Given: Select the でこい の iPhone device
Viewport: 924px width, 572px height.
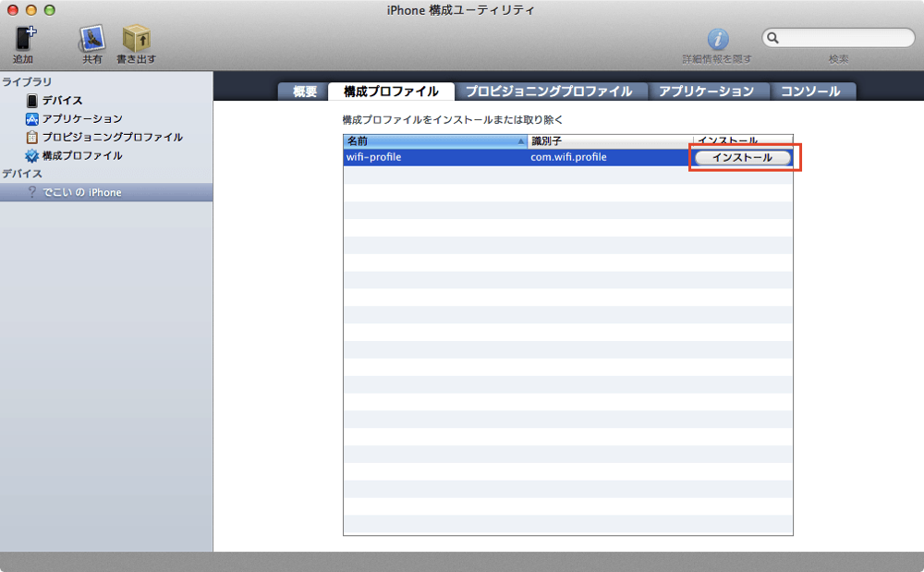Looking at the screenshot, I should click(106, 192).
